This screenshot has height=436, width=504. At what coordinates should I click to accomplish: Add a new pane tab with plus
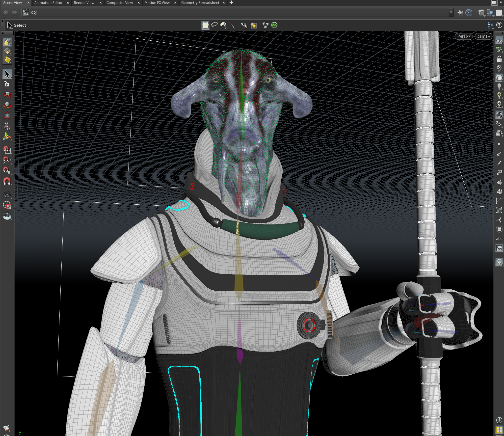click(231, 3)
